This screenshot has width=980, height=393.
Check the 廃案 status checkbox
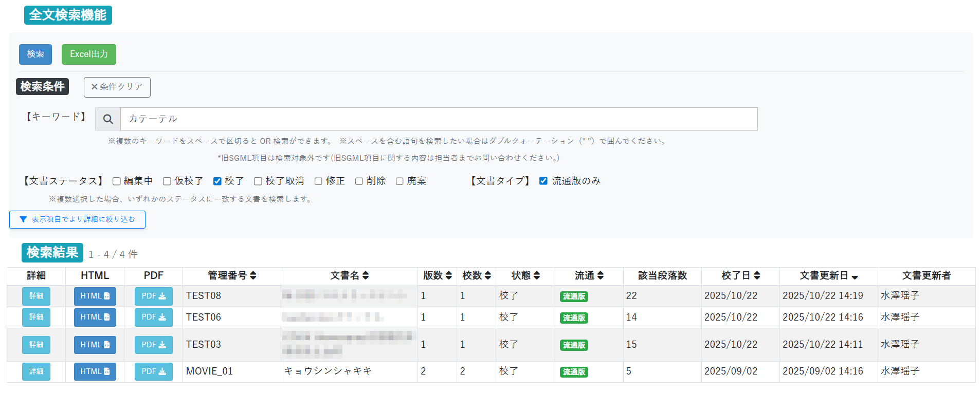point(400,181)
